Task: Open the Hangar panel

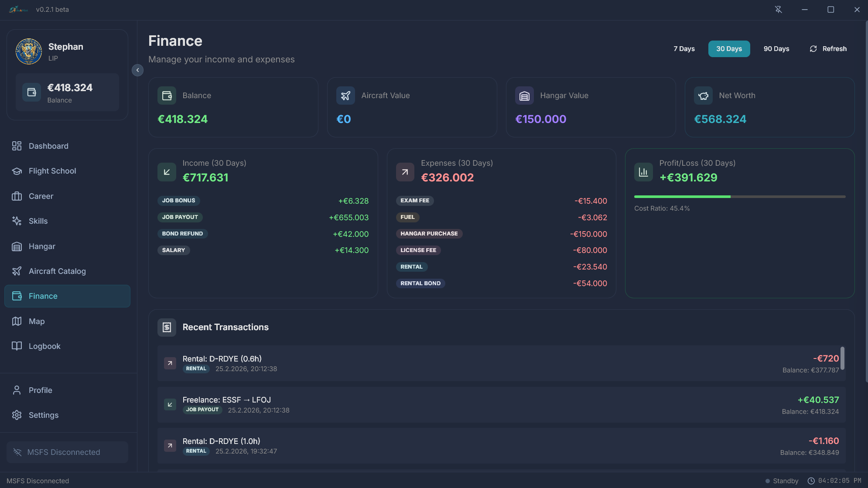Action: pos(42,246)
